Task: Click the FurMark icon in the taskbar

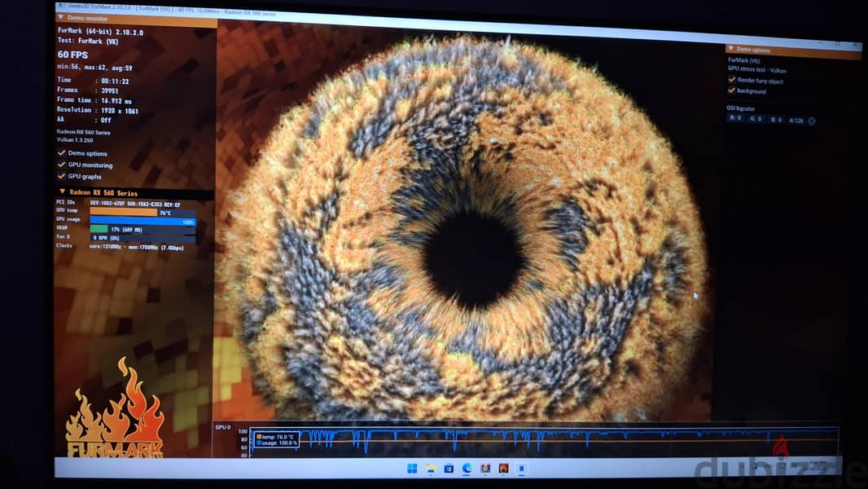Action: click(x=503, y=469)
